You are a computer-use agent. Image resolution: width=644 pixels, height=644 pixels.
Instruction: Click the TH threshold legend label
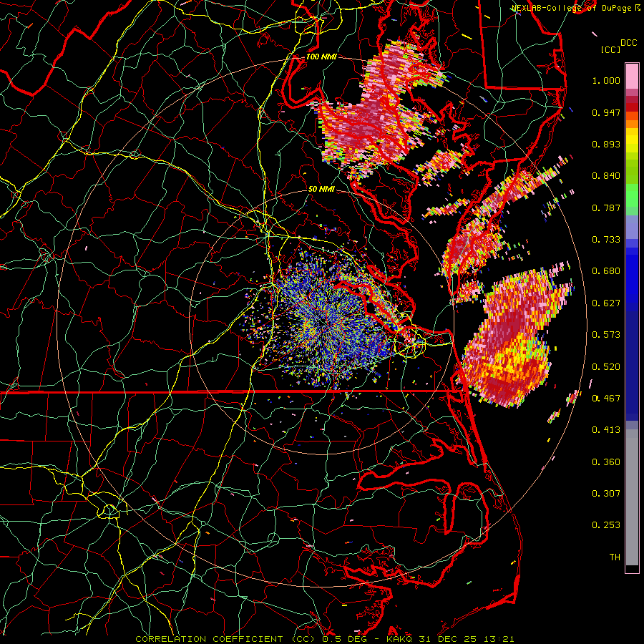click(x=615, y=557)
